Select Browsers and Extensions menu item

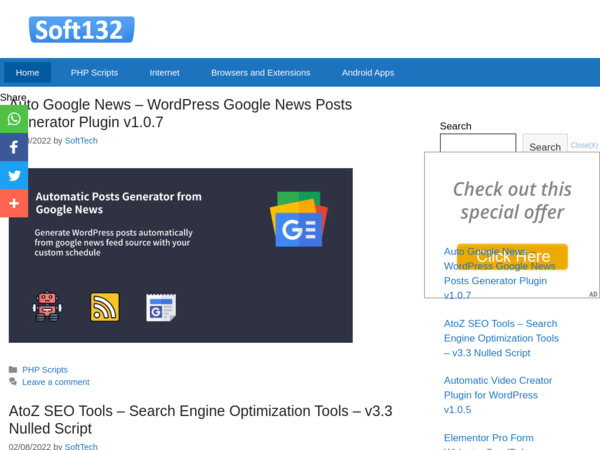[x=260, y=72]
